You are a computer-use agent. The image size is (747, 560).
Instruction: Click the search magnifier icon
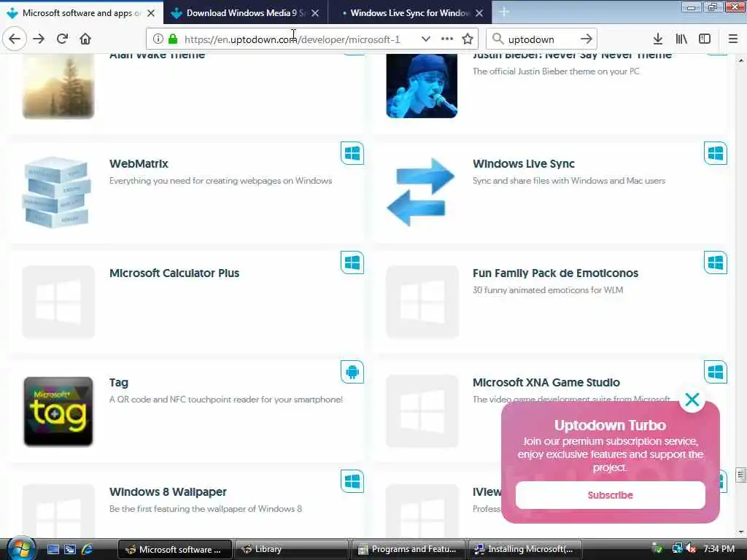[498, 39]
